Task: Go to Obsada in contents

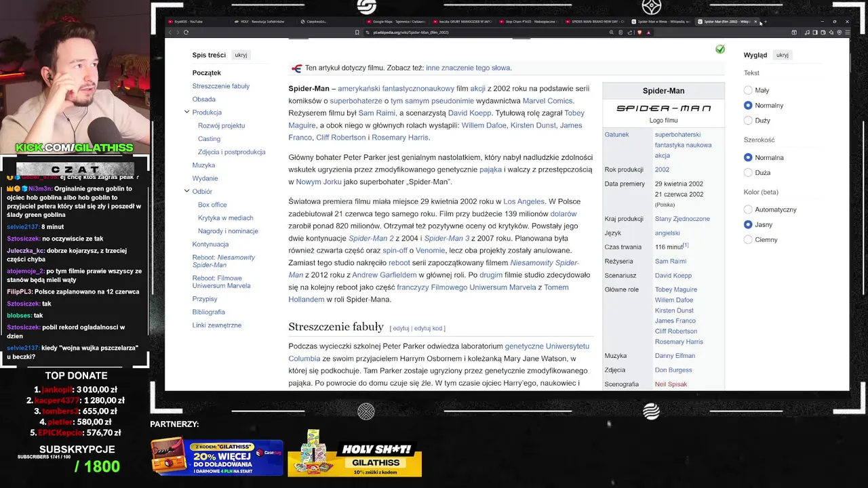Action: click(203, 99)
